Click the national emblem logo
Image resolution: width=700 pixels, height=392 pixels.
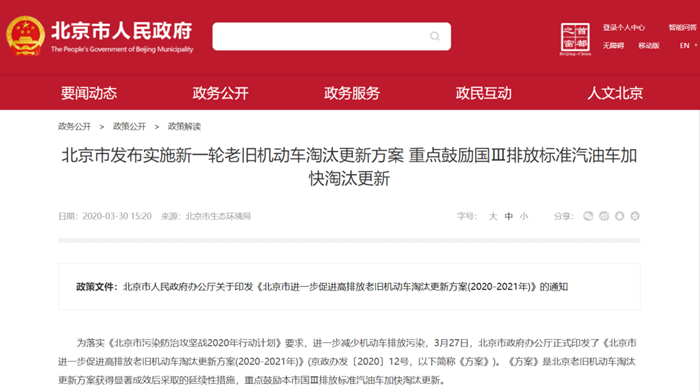(25, 36)
